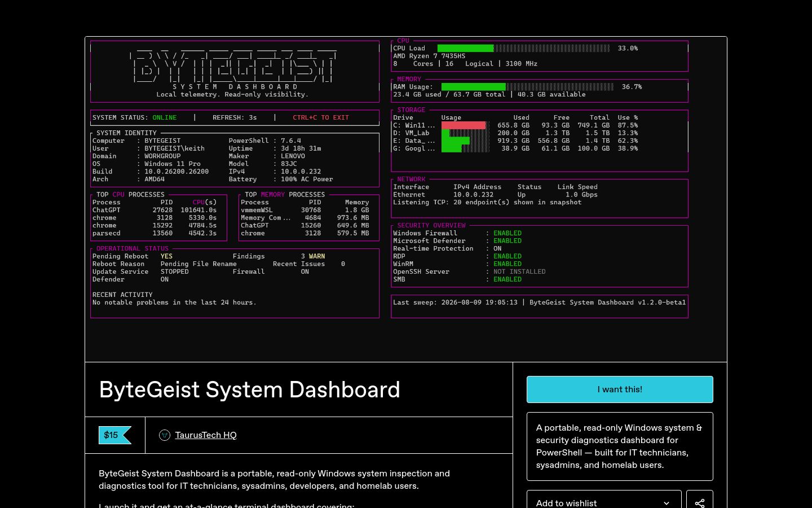Click the "Listening TCP: 20 endpoint(s)" network line
This screenshot has width=812, height=508.
(x=487, y=203)
